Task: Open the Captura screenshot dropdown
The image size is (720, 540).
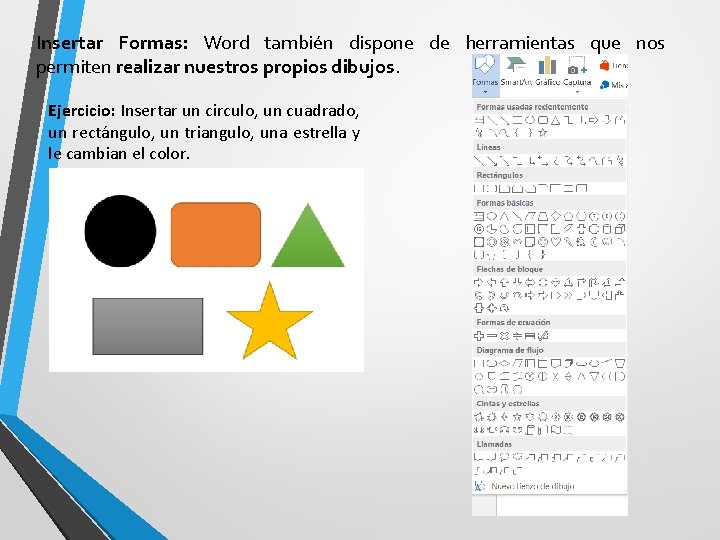Action: pyautogui.click(x=577, y=74)
